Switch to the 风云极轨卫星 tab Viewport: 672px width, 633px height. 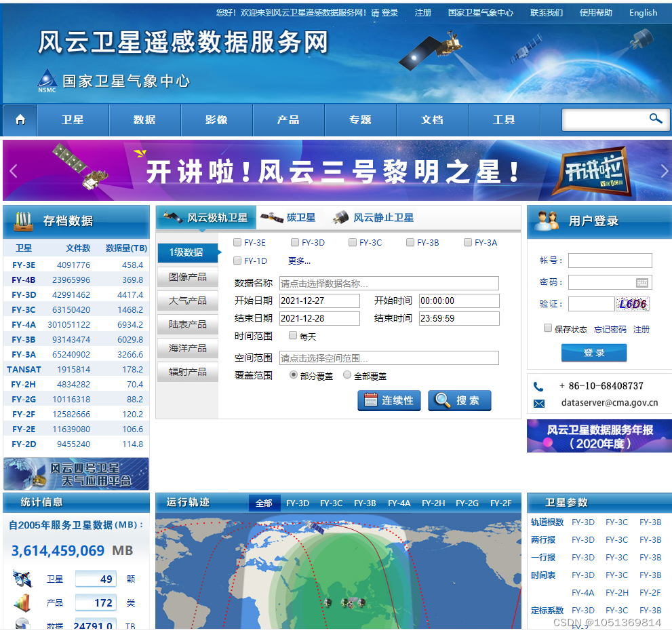206,217
